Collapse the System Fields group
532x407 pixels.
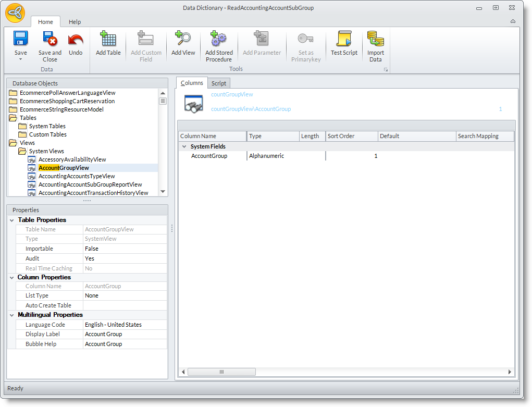(x=184, y=147)
